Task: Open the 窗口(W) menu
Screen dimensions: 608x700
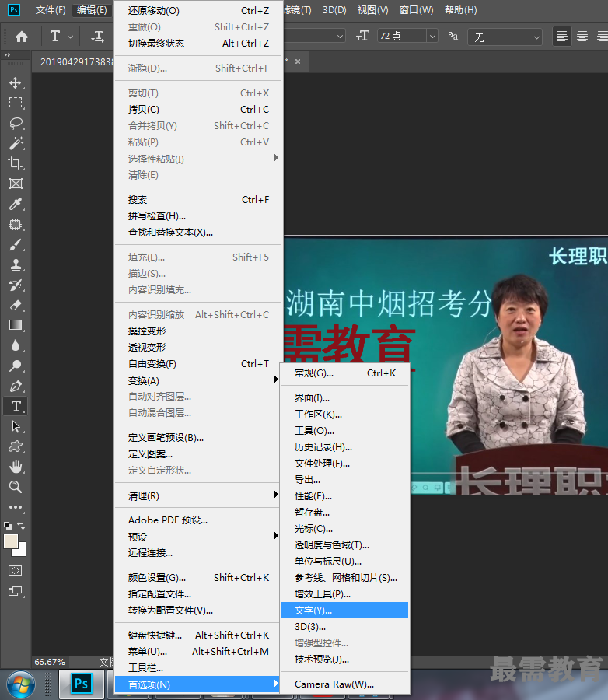Action: click(416, 10)
